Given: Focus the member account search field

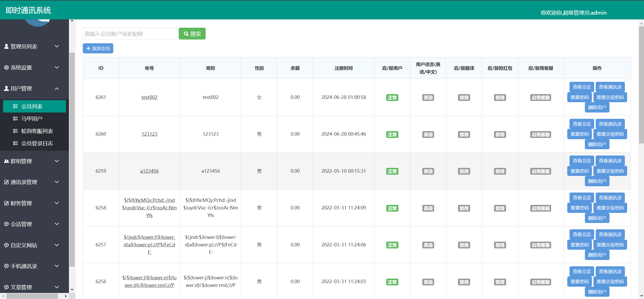Looking at the screenshot, I should (x=130, y=34).
